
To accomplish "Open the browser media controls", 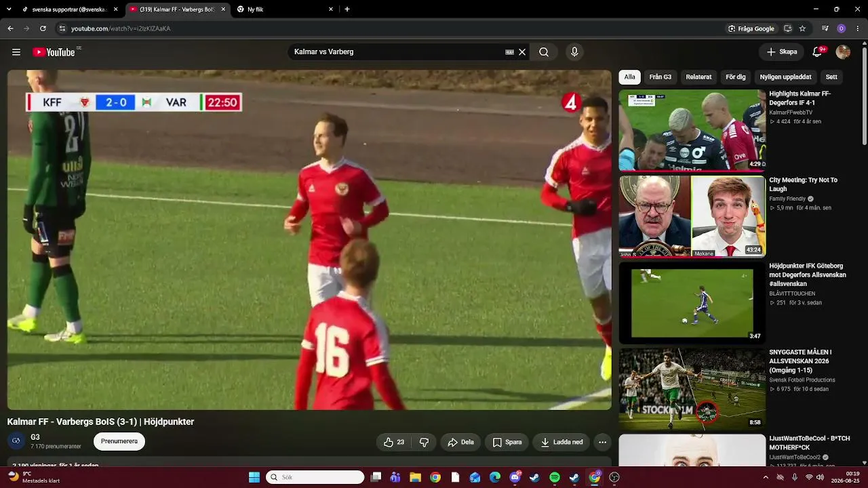I will pyautogui.click(x=825, y=28).
